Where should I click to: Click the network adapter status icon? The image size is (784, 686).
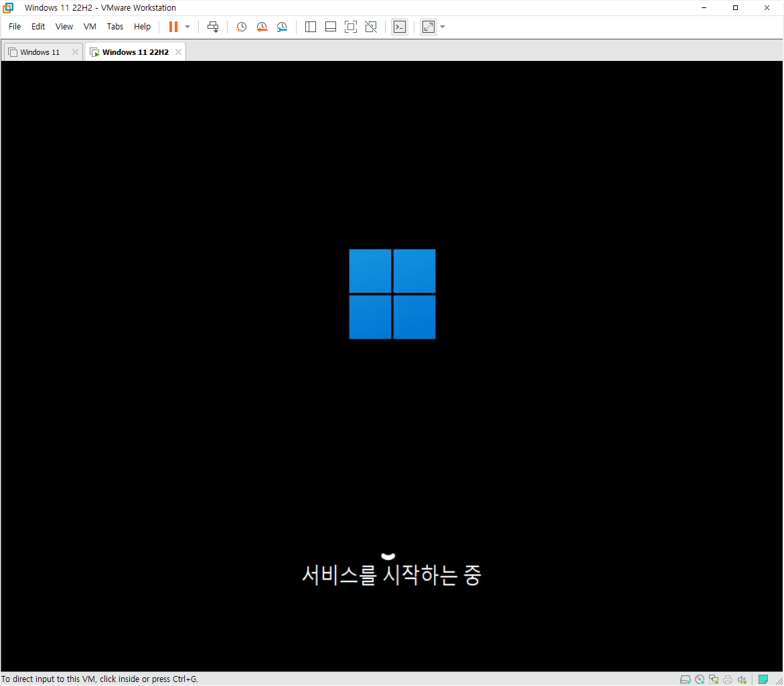pyautogui.click(x=714, y=679)
